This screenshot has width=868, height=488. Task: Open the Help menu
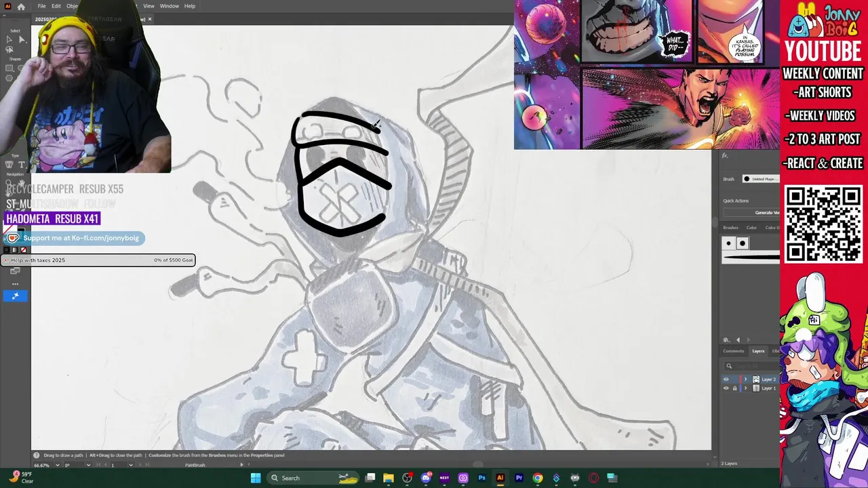[190, 6]
